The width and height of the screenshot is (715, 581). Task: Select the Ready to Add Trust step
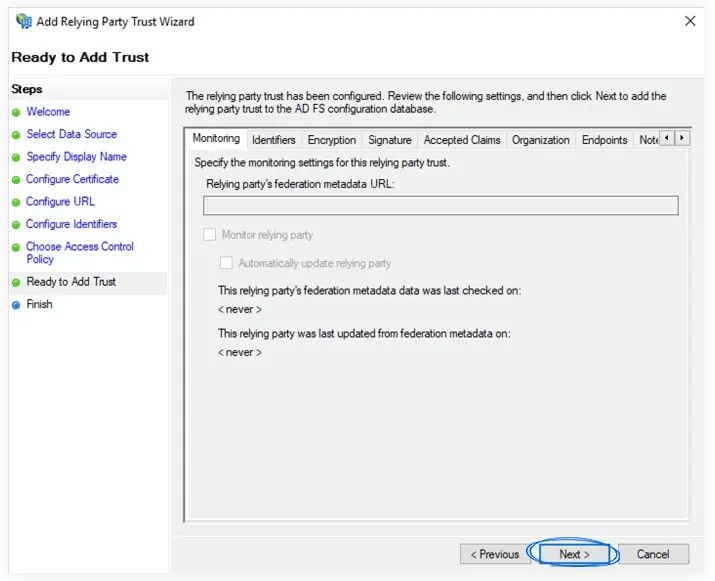(x=71, y=281)
